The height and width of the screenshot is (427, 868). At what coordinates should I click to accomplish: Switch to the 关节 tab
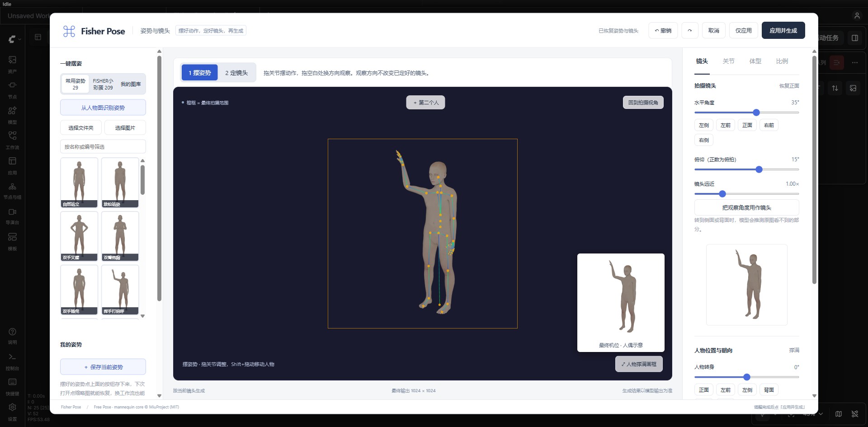pyautogui.click(x=729, y=61)
